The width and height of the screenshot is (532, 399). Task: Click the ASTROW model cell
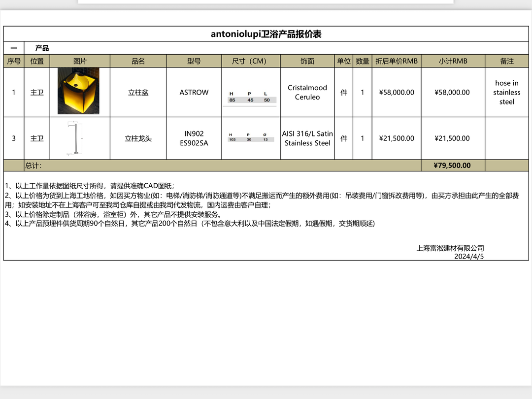click(194, 92)
